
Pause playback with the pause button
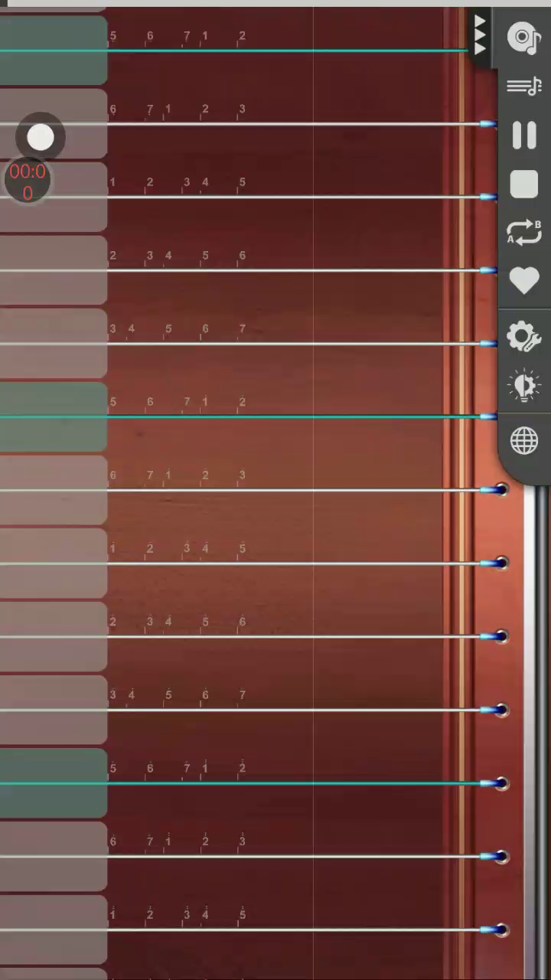click(524, 136)
